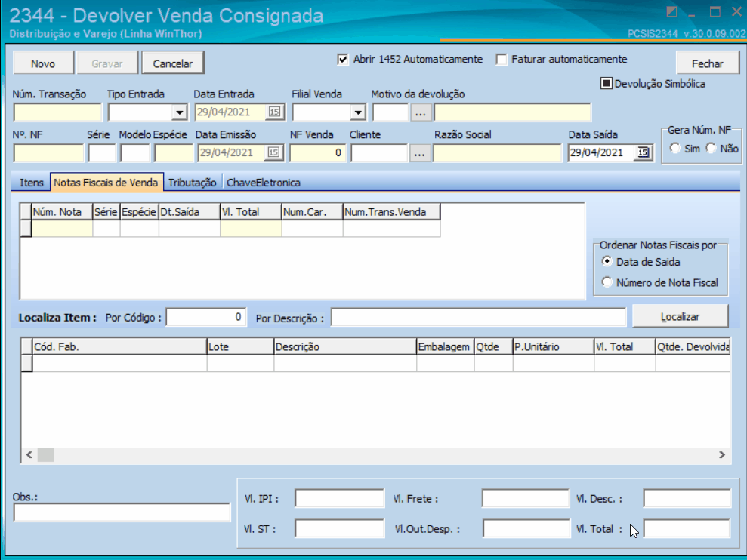The height and width of the screenshot is (560, 747).
Task: Open the Data Emissão calendar picker
Action: click(273, 152)
